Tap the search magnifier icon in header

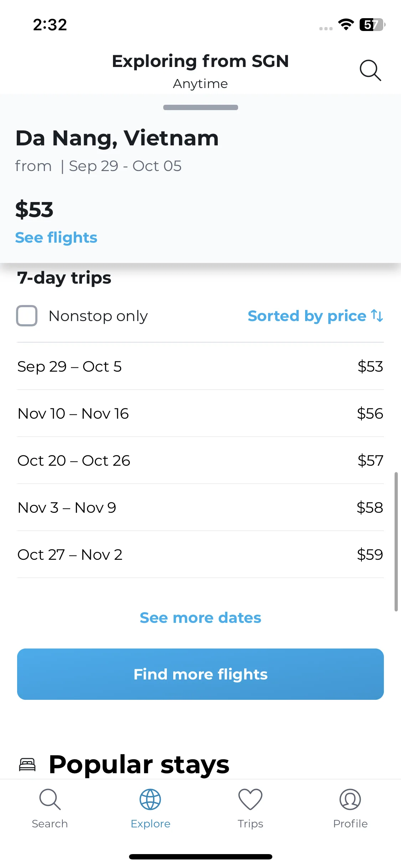(x=370, y=70)
